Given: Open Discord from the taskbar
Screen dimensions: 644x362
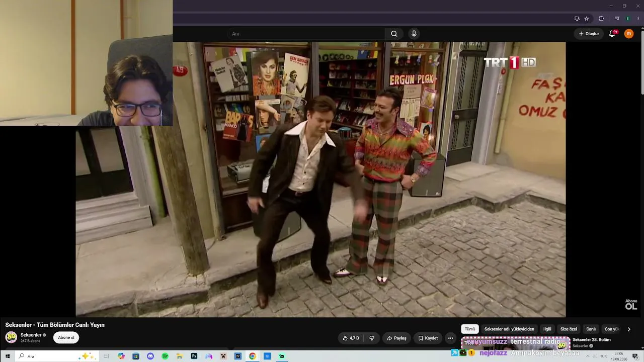Looking at the screenshot, I should pos(150,356).
